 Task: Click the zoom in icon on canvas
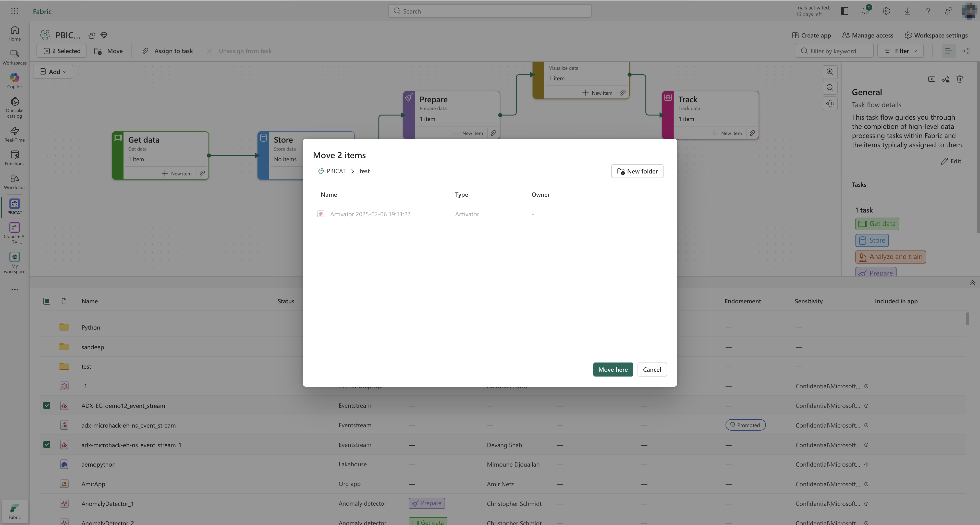point(830,71)
